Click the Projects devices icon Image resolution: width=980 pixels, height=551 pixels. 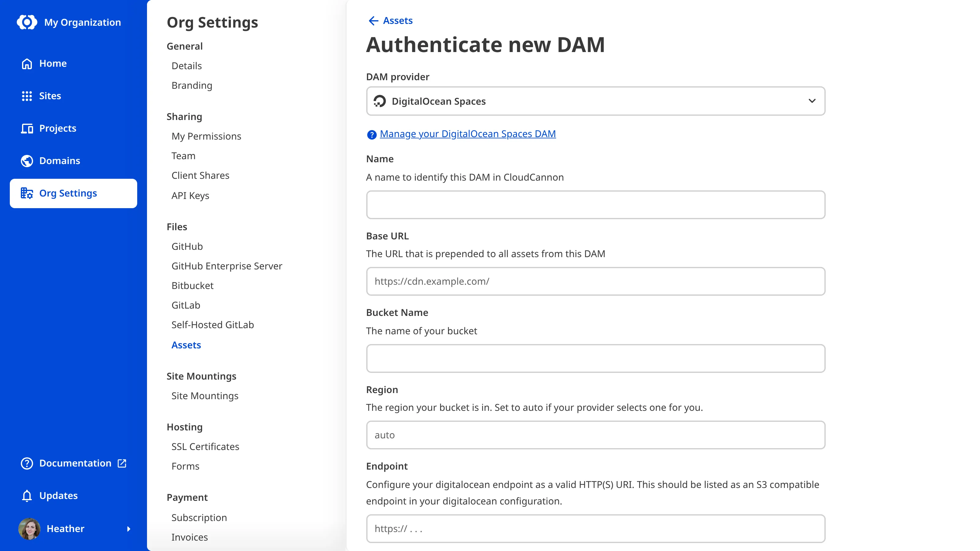pos(27,129)
